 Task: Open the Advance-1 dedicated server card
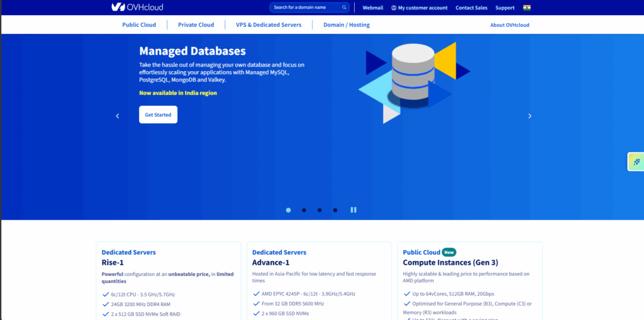coord(319,281)
